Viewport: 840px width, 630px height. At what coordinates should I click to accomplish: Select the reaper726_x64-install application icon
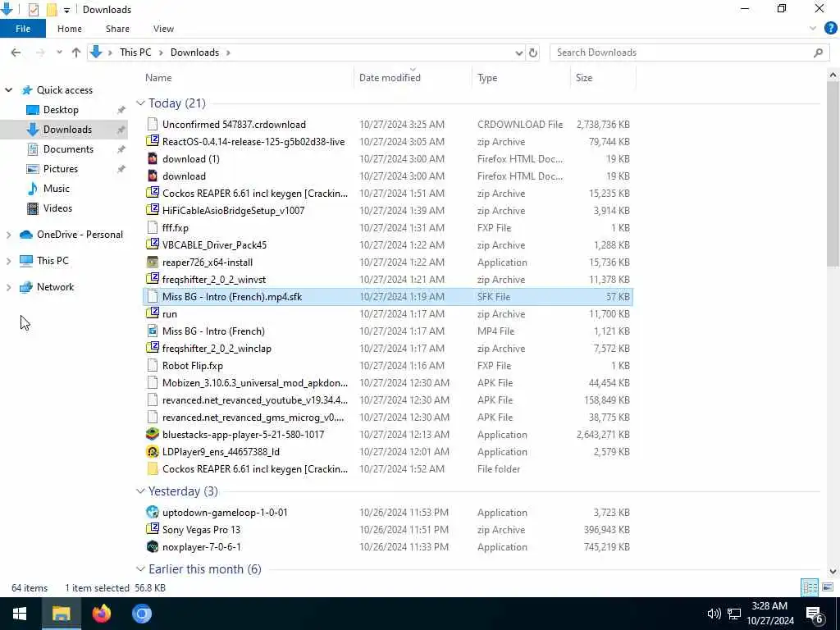(153, 262)
